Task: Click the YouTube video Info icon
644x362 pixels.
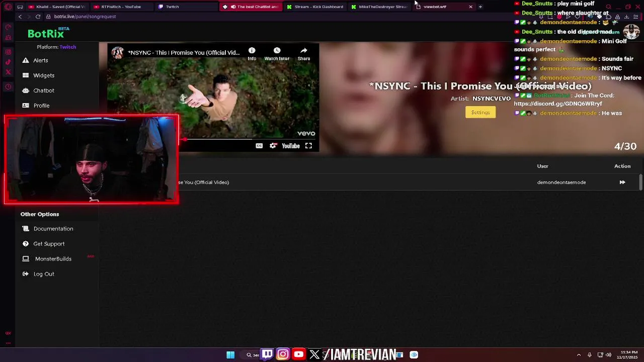Action: pyautogui.click(x=252, y=51)
